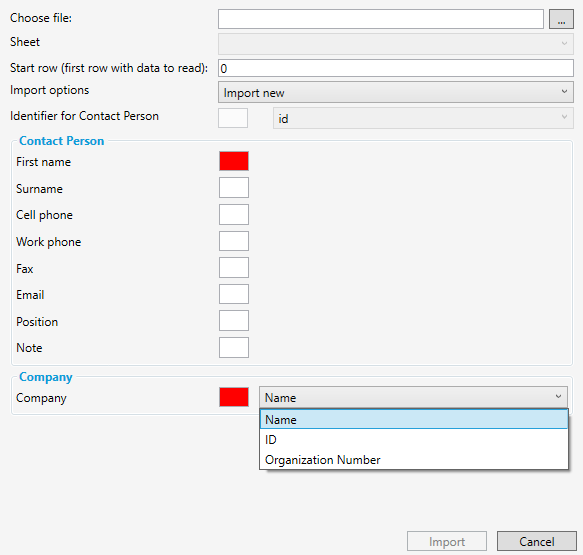This screenshot has height=555, width=583.
Task: Click the Start row input field
Action: 396,68
